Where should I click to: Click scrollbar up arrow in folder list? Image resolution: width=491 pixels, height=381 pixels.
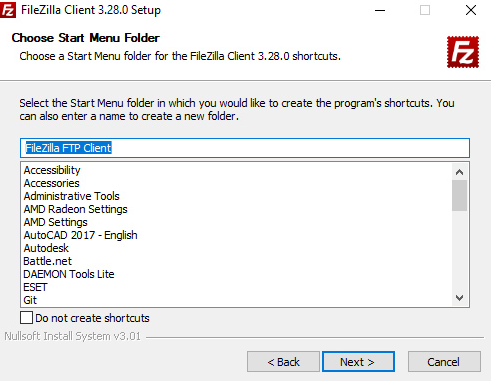click(x=459, y=172)
